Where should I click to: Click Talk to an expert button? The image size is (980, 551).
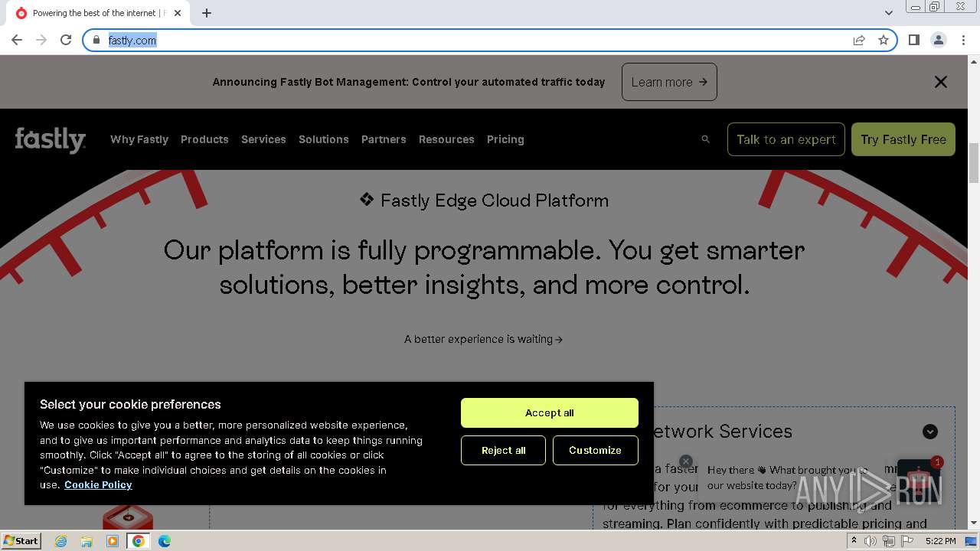click(x=786, y=139)
